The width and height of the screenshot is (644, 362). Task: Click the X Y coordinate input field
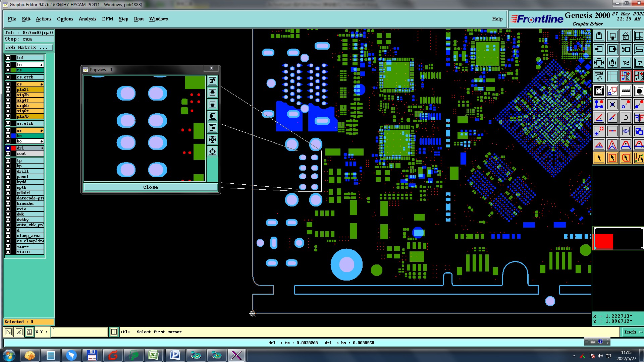coord(80,332)
